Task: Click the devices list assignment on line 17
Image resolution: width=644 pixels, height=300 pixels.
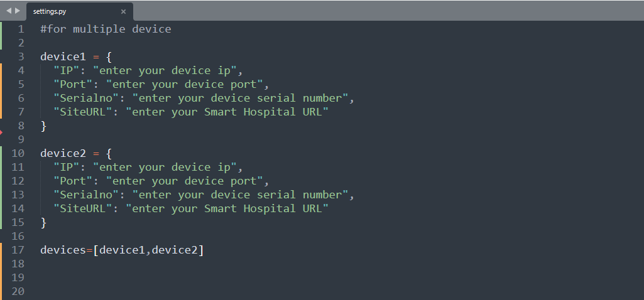Action: 122,250
